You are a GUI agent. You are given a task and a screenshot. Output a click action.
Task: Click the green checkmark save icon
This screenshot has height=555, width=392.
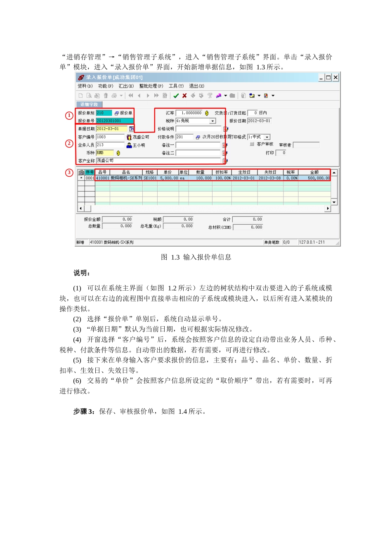point(176,95)
